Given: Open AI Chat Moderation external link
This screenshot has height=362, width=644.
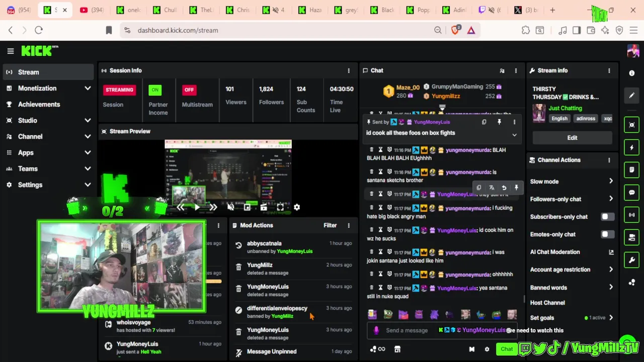Looking at the screenshot, I should tap(611, 252).
